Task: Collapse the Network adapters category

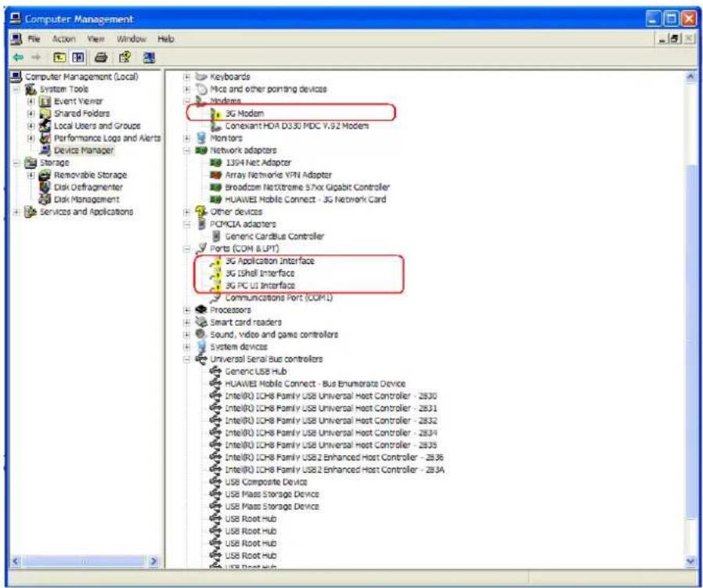Action: 187,150
